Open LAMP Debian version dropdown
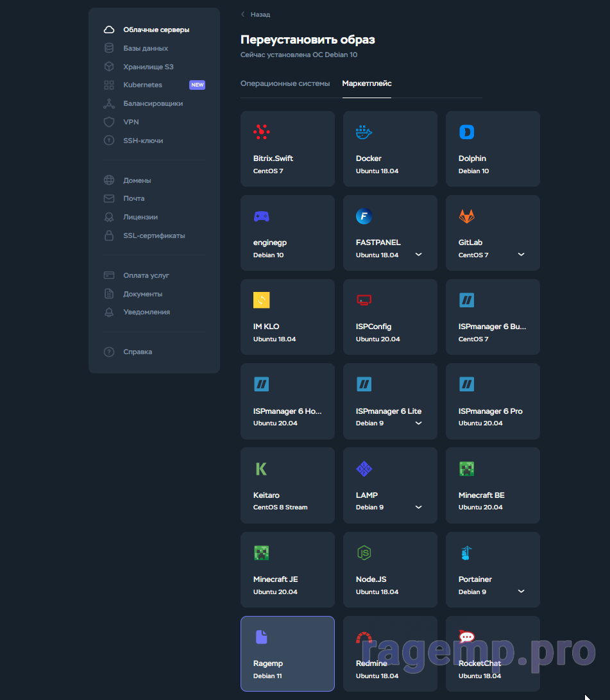610x700 pixels. (x=419, y=507)
